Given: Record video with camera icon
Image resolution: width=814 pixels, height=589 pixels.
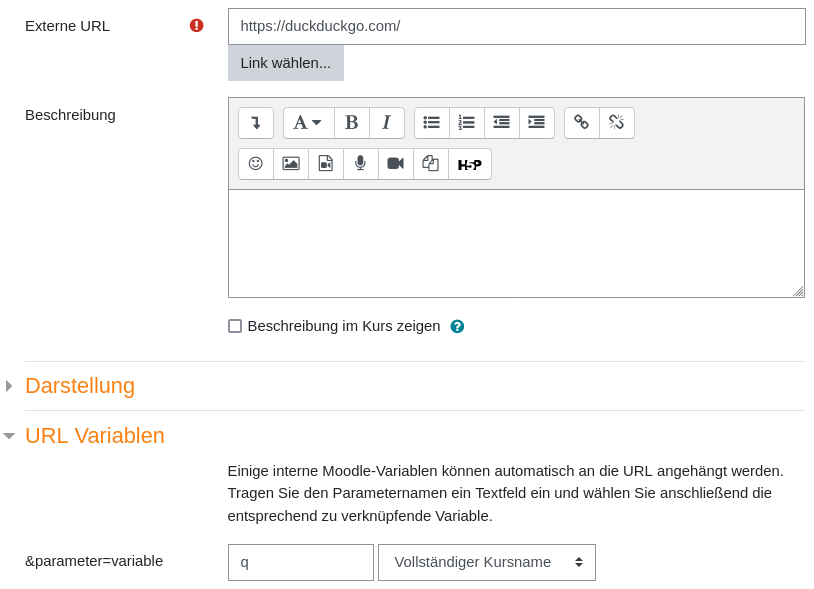Looking at the screenshot, I should (x=396, y=164).
